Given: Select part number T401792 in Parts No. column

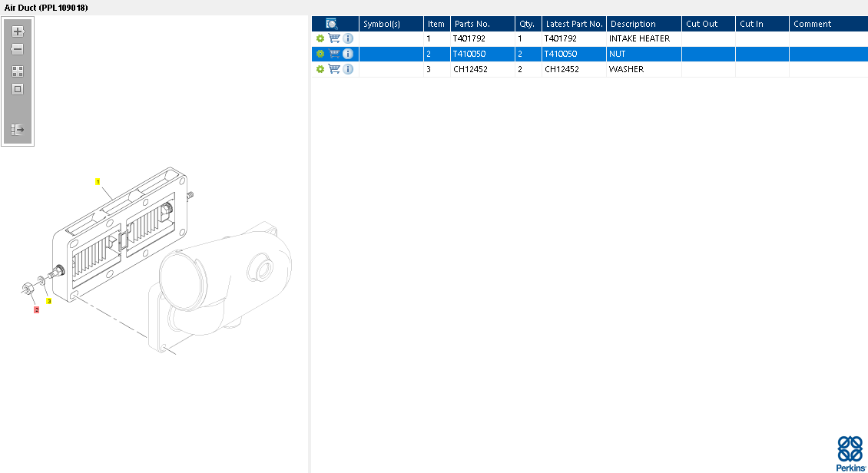Looking at the screenshot, I should pyautogui.click(x=469, y=38).
